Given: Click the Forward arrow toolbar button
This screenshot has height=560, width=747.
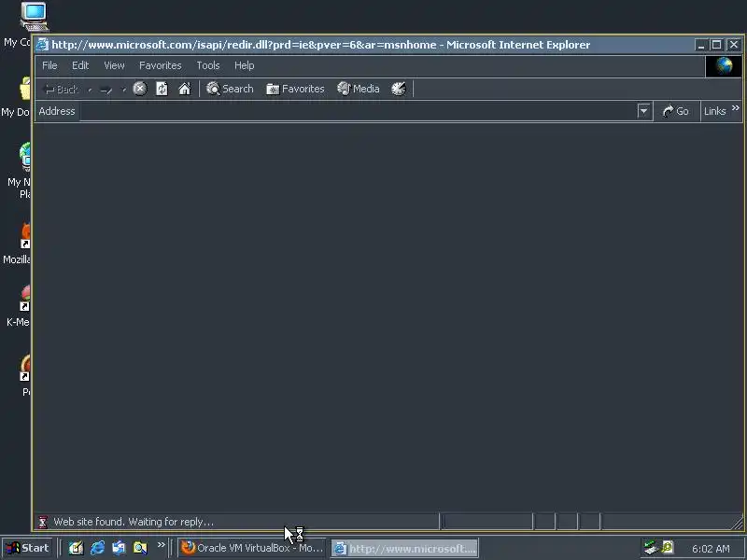Looking at the screenshot, I should click(106, 89).
